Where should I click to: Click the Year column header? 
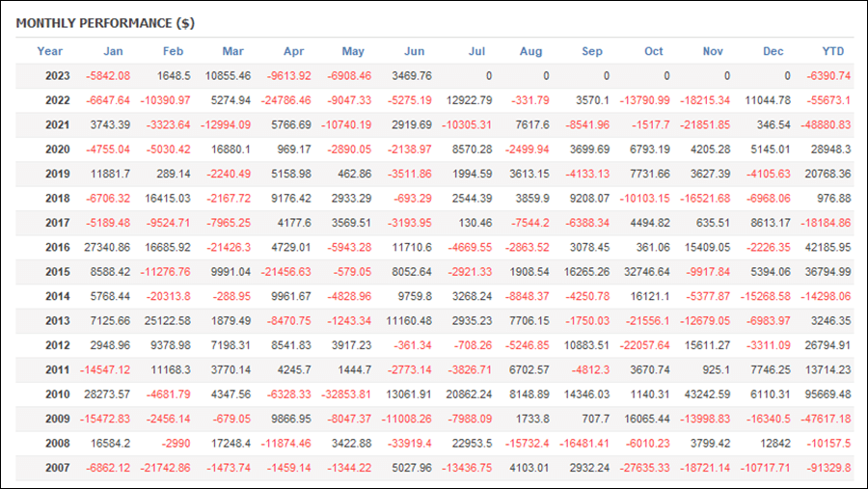coord(50,51)
